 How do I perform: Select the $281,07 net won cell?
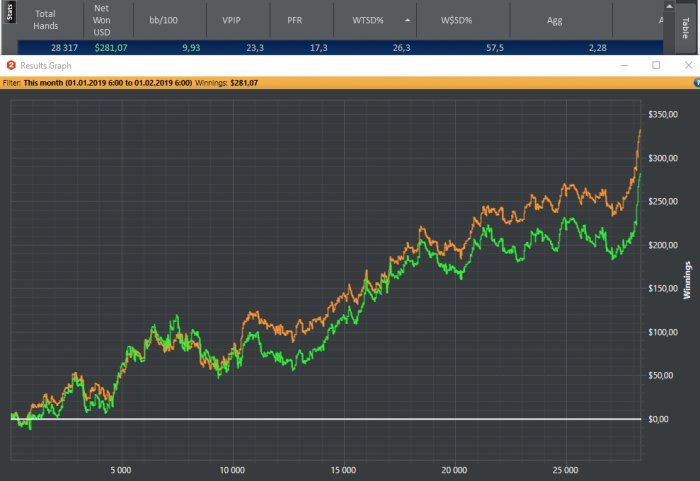[111, 48]
